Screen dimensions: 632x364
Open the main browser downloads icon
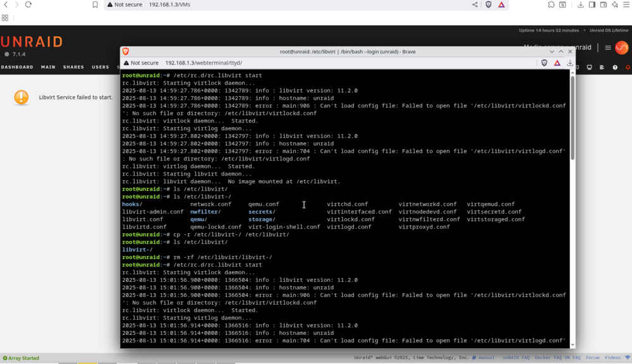pos(580,4)
